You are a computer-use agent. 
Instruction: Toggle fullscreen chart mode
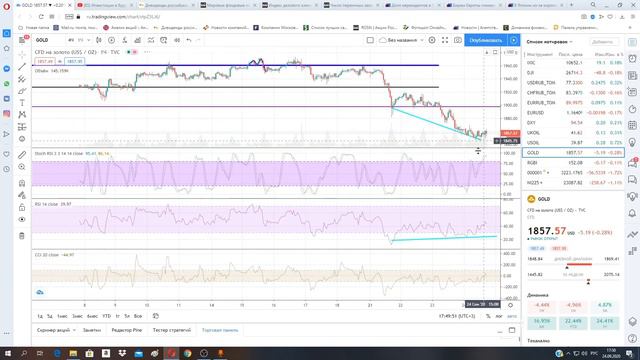445,40
